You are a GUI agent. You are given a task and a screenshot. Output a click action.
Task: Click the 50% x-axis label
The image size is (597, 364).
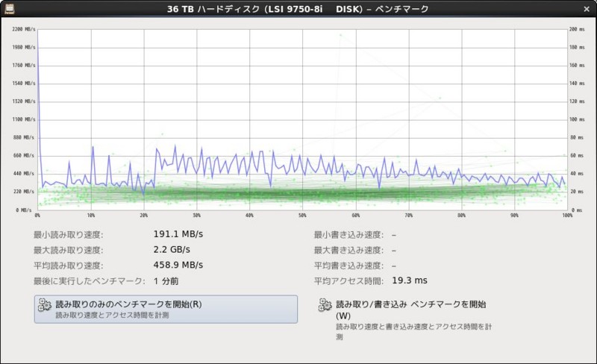[x=302, y=215]
